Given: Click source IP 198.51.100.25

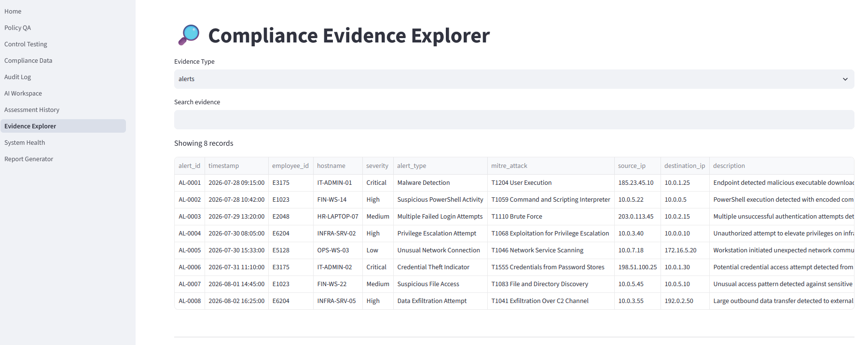Looking at the screenshot, I should click(637, 267).
